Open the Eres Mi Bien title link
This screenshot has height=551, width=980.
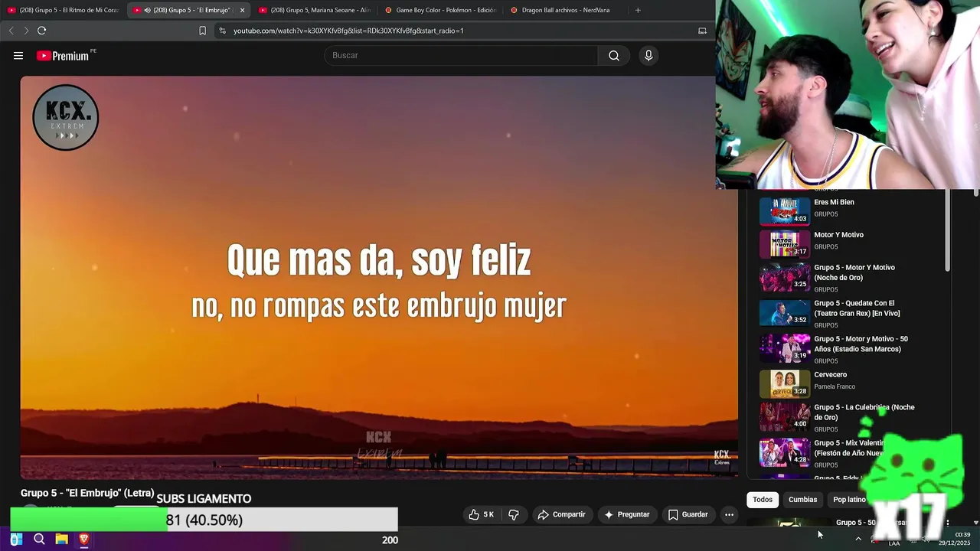pos(834,203)
